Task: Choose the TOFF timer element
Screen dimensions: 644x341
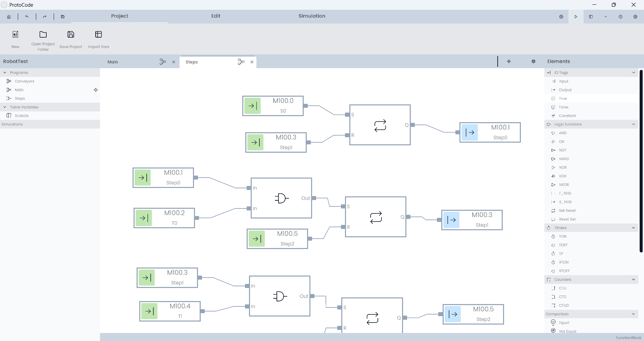Action: (x=591, y=245)
